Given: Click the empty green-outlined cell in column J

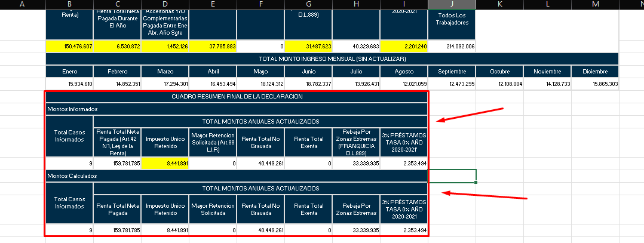Looking at the screenshot, I should (452, 176).
